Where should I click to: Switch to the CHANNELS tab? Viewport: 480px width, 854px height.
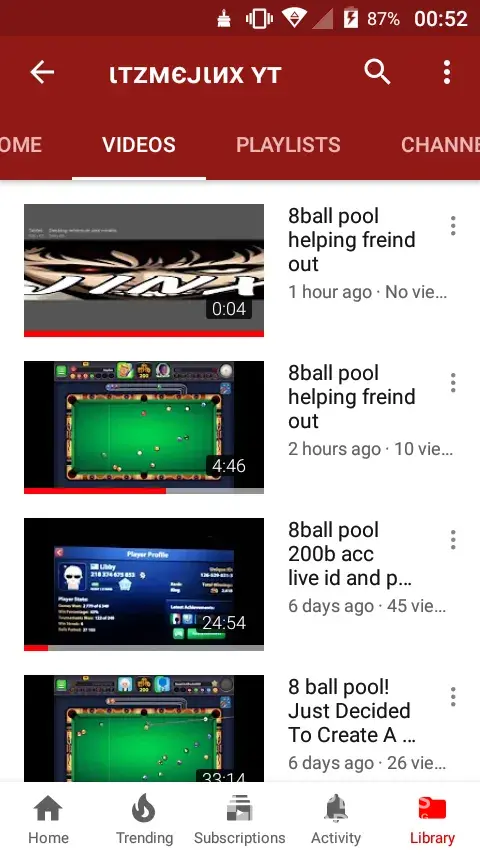pyautogui.click(x=440, y=145)
